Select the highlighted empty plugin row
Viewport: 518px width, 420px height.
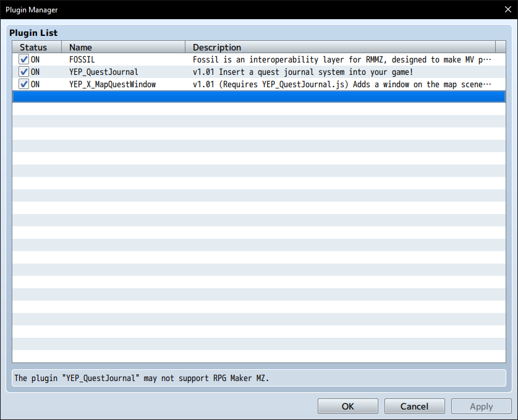pos(259,96)
